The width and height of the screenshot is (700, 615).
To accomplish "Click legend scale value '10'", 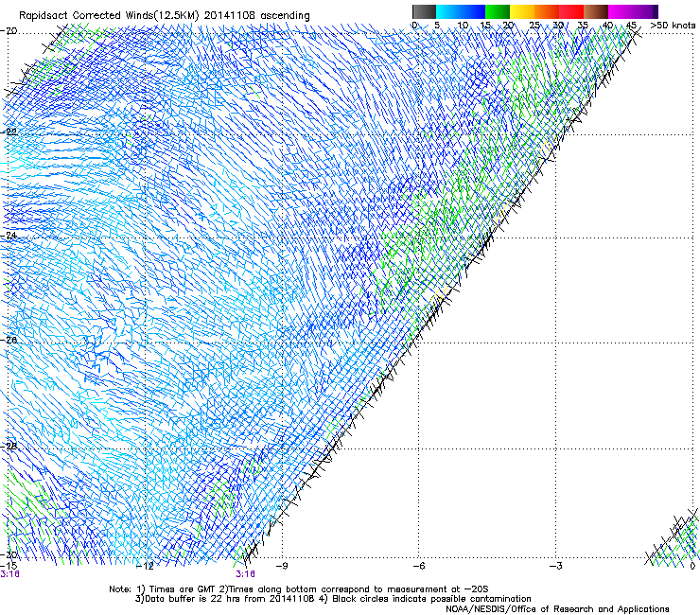I will pyautogui.click(x=463, y=26).
